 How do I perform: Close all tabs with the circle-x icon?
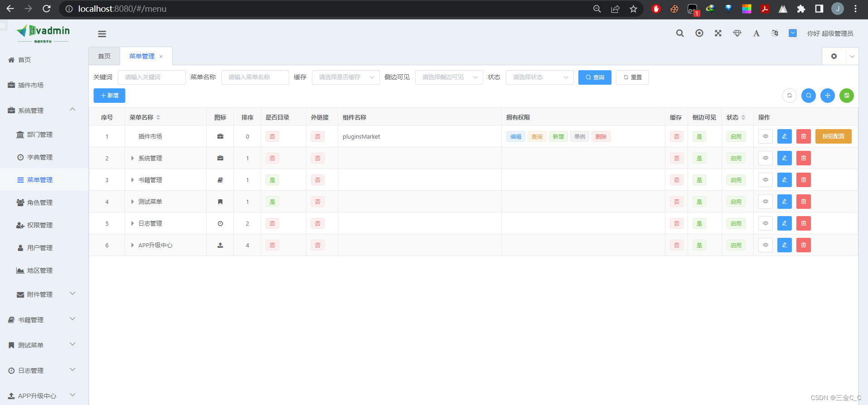pos(834,56)
